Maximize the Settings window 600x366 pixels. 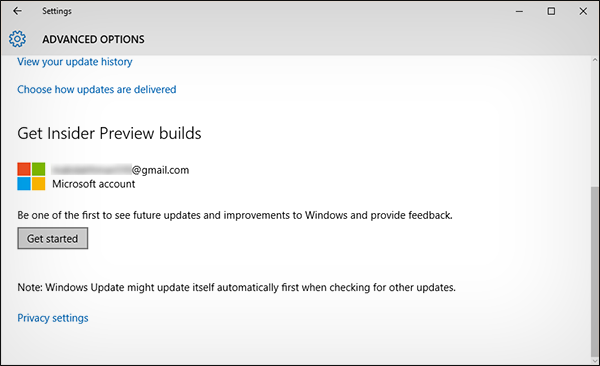(551, 11)
